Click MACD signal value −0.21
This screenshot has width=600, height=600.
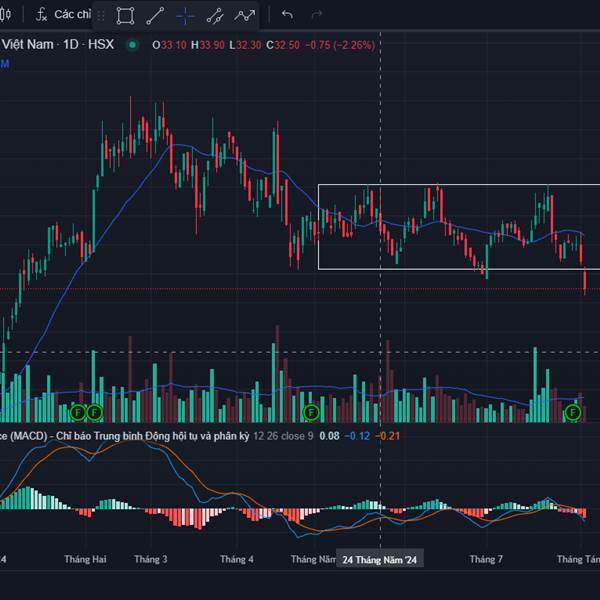(388, 436)
